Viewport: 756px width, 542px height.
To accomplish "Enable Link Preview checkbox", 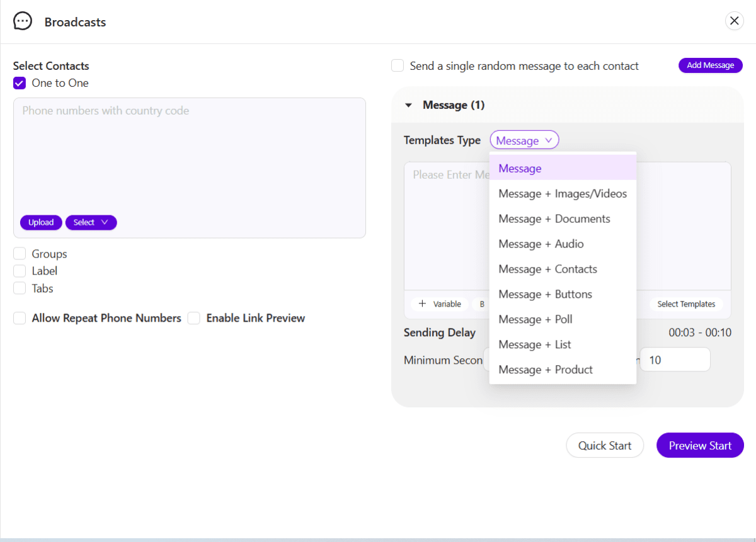I will coord(194,318).
